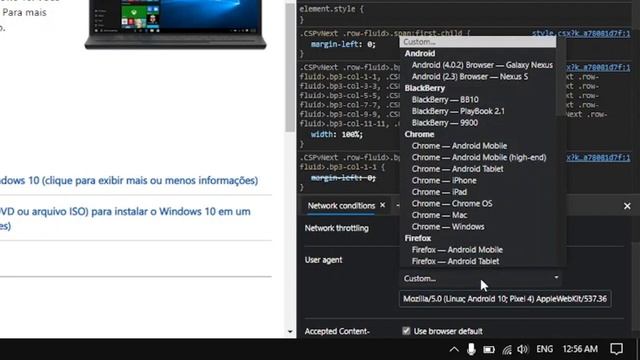Select the Custom... entry atop the list
The width and height of the screenshot is (640, 360).
pyautogui.click(x=478, y=42)
